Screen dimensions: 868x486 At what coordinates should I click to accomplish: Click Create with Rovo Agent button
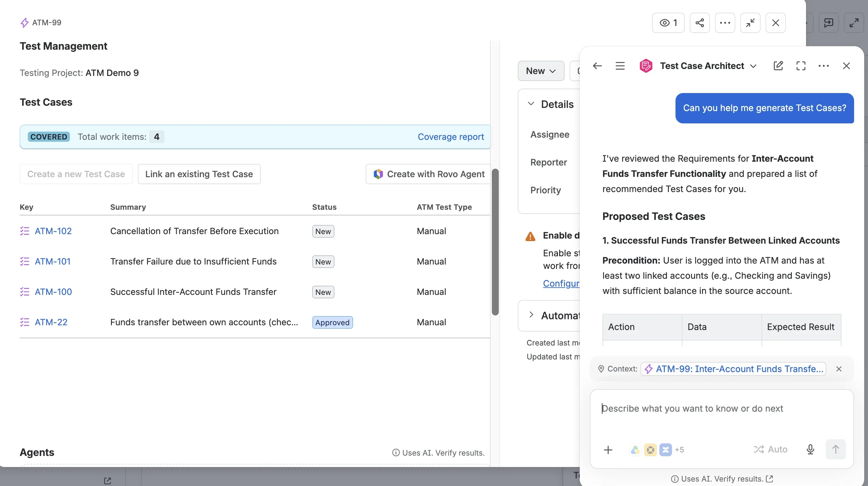429,174
